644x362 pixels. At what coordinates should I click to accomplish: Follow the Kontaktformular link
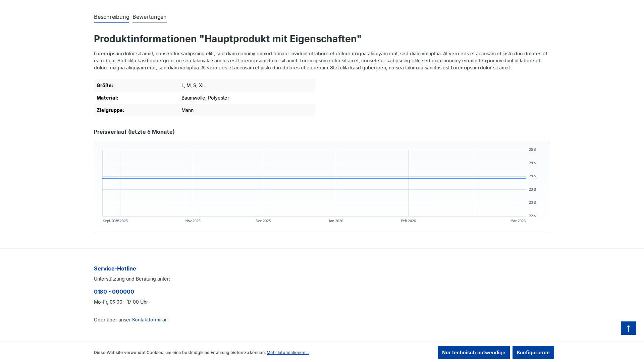149,320
